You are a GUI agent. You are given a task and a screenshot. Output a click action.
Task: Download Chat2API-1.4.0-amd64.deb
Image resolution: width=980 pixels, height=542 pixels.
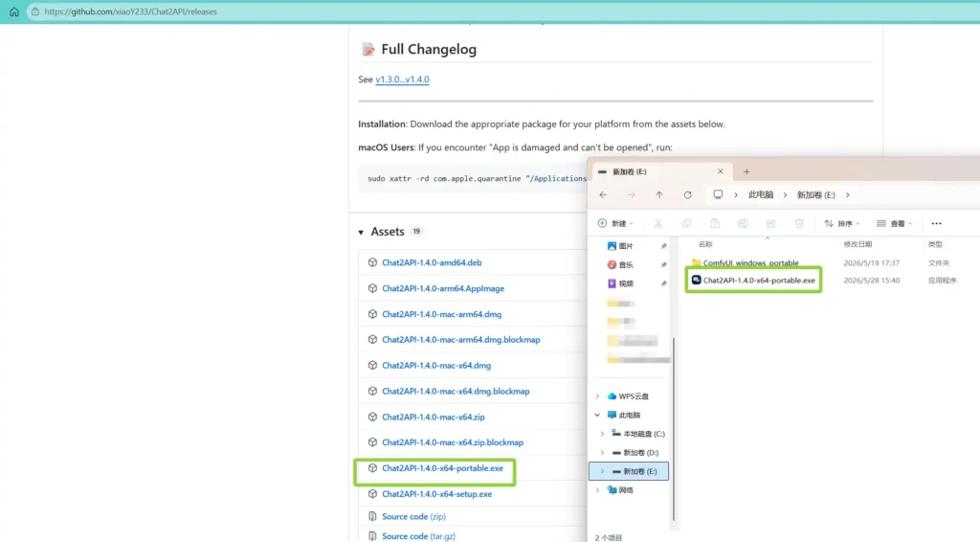tap(432, 262)
